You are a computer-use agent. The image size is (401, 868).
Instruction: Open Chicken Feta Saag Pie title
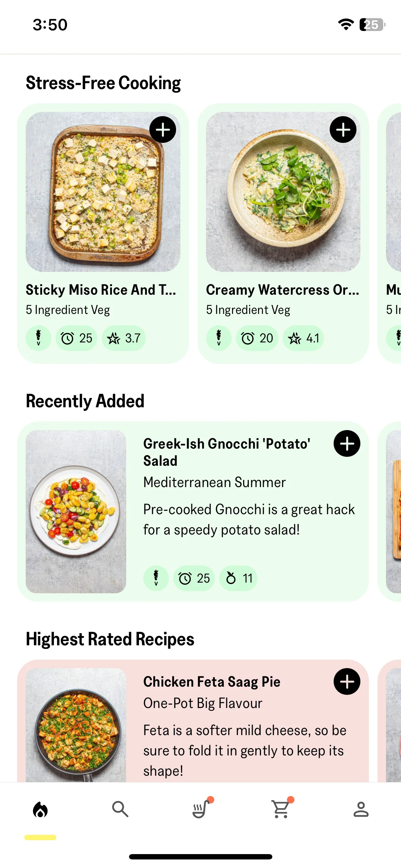(212, 682)
